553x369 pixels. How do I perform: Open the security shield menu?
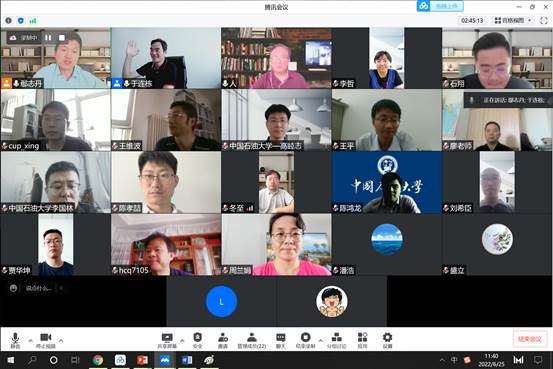coord(198,340)
